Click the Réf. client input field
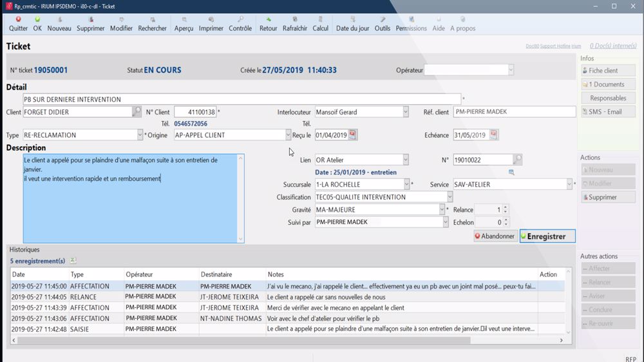The width and height of the screenshot is (644, 362). point(514,112)
